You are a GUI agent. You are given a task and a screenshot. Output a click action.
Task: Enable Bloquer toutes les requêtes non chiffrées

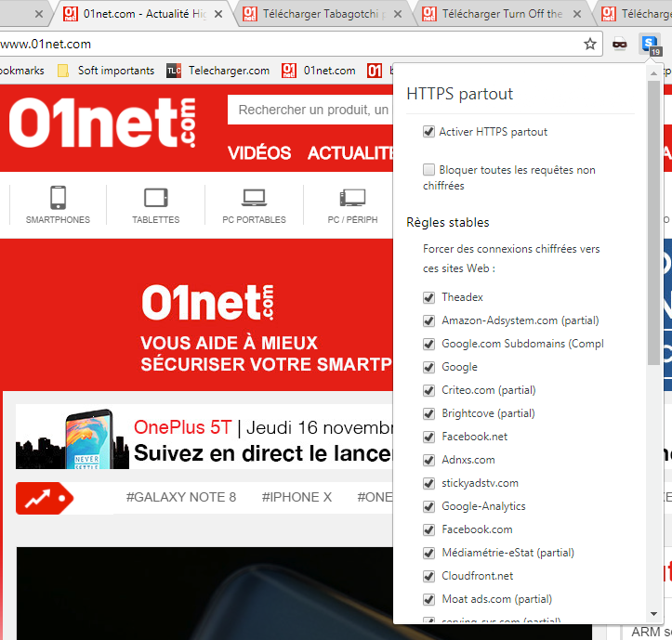click(428, 170)
